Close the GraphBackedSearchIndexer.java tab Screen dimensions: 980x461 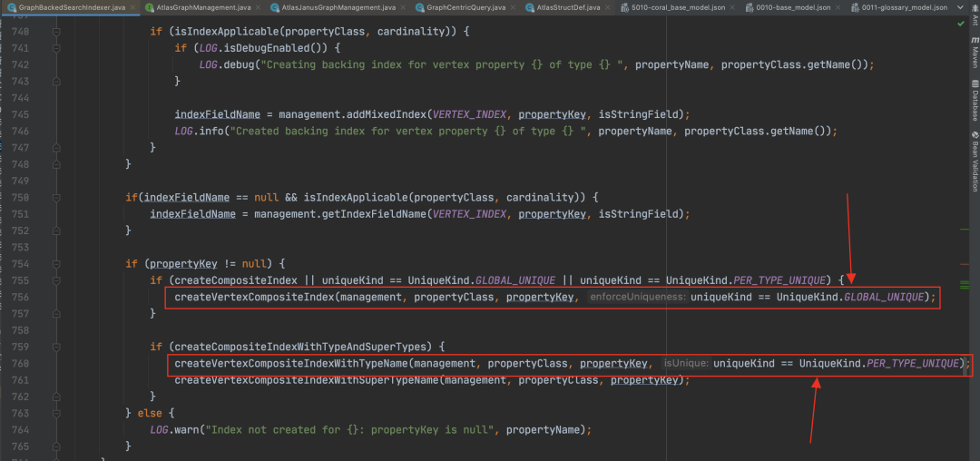133,8
